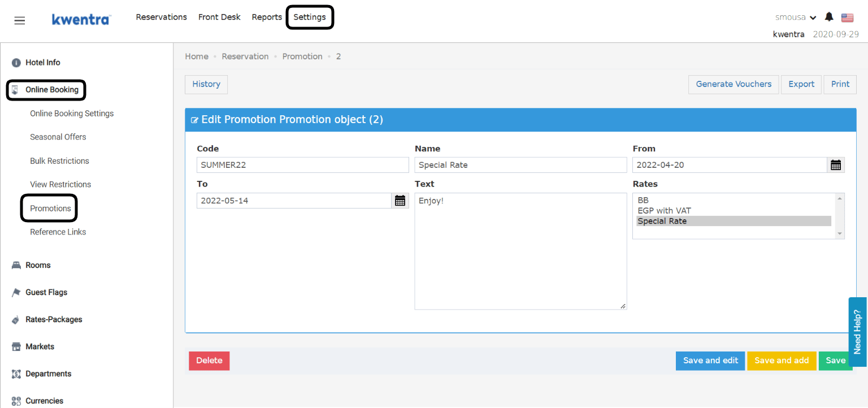Click Generate Vouchers button
868x408 pixels.
pyautogui.click(x=734, y=84)
